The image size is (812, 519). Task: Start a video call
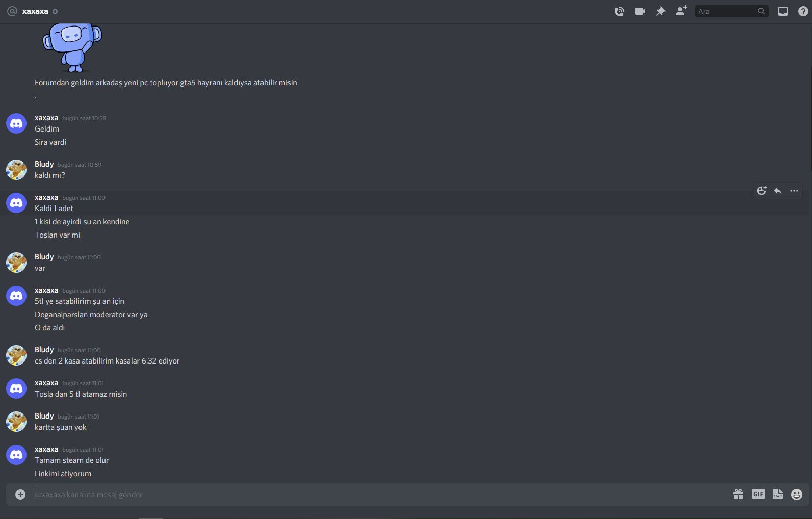(x=640, y=11)
